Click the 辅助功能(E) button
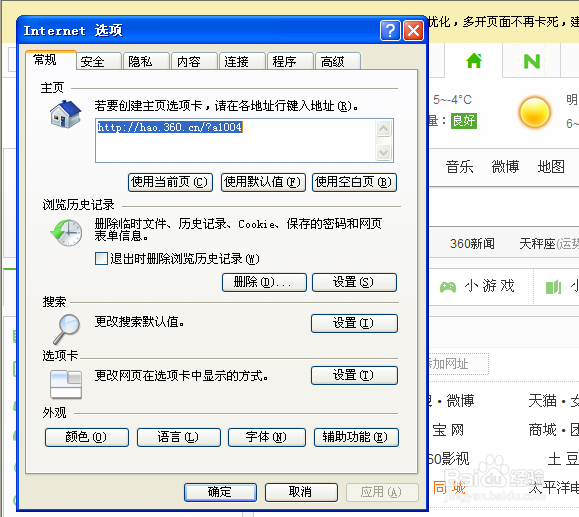579x517 pixels. pyautogui.click(x=356, y=437)
